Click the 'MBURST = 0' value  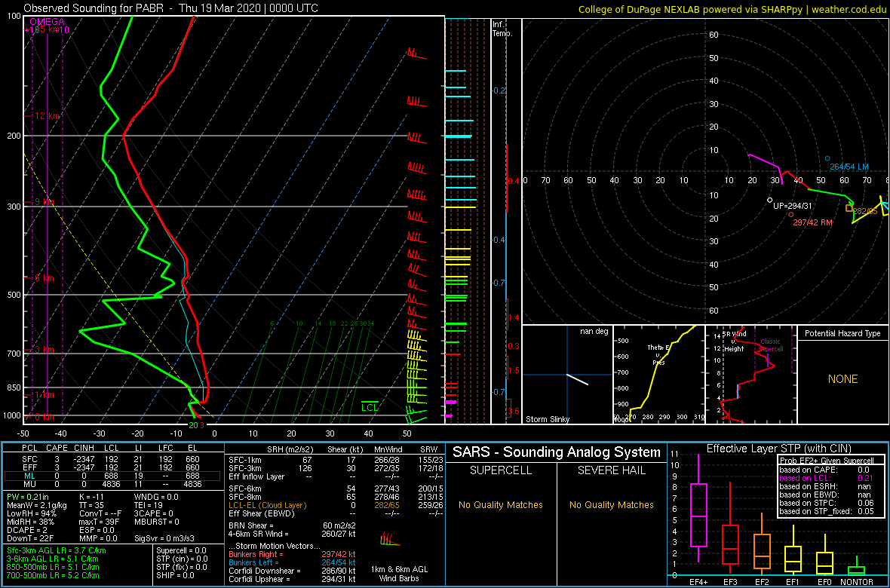(x=157, y=522)
